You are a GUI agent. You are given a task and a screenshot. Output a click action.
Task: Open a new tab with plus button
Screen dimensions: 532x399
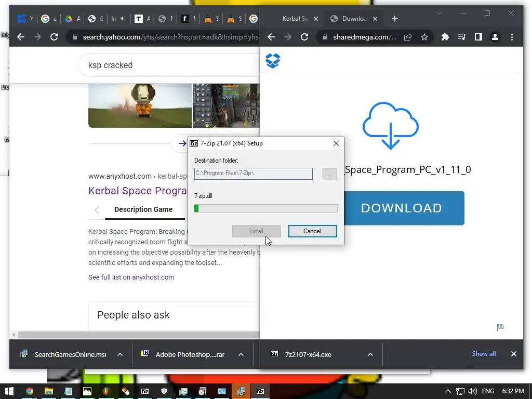click(x=395, y=19)
